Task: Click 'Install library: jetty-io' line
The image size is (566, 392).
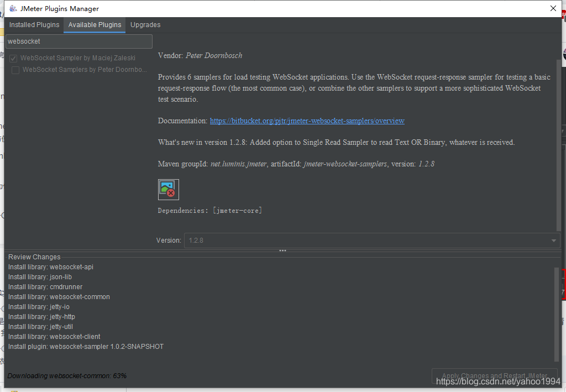Action: pos(39,307)
